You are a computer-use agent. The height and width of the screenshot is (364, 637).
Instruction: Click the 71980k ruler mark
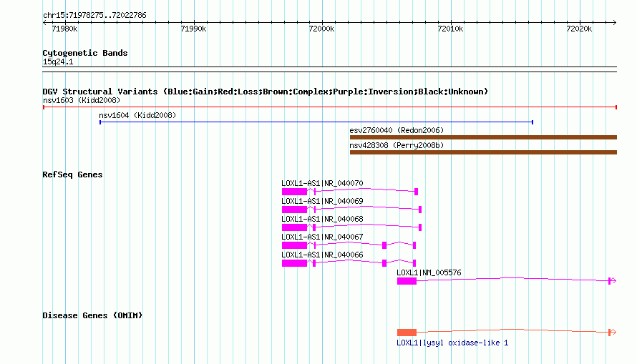[64, 29]
